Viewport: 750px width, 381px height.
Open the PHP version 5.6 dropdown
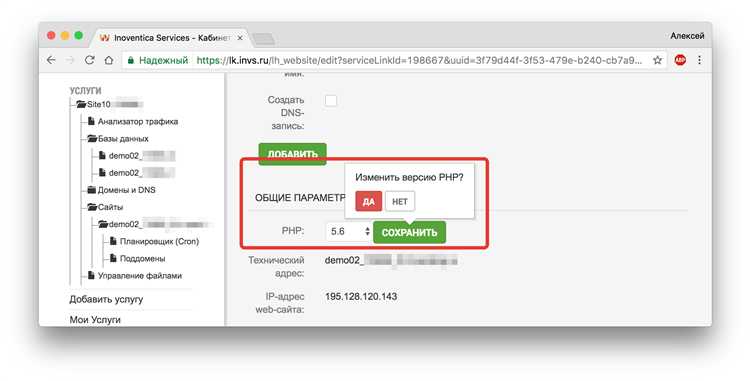pyautogui.click(x=349, y=231)
